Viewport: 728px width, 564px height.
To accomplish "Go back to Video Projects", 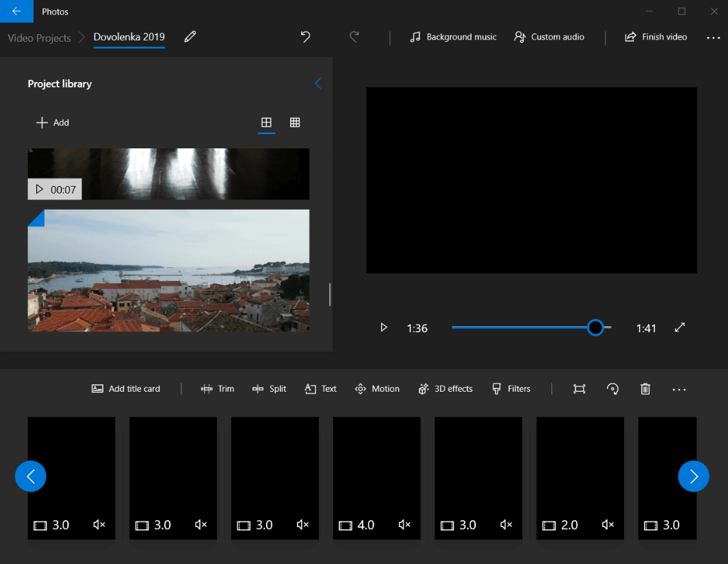I will click(x=38, y=38).
